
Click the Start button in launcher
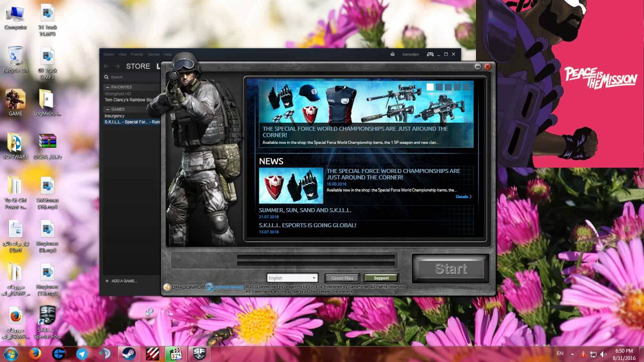click(x=451, y=268)
